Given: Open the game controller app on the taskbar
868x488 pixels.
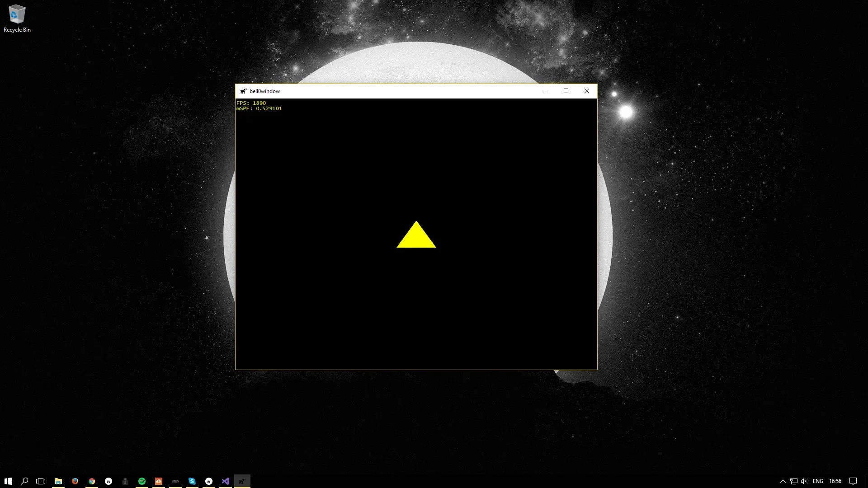Looking at the screenshot, I should pos(175,481).
